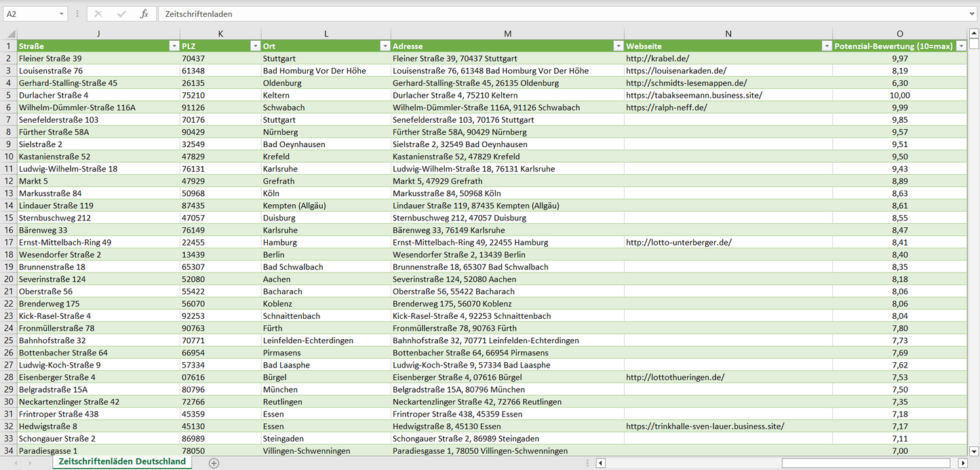Click the http://lotto-unterberger.de/ website cell
This screenshot has width=980, height=470.
pos(678,242)
